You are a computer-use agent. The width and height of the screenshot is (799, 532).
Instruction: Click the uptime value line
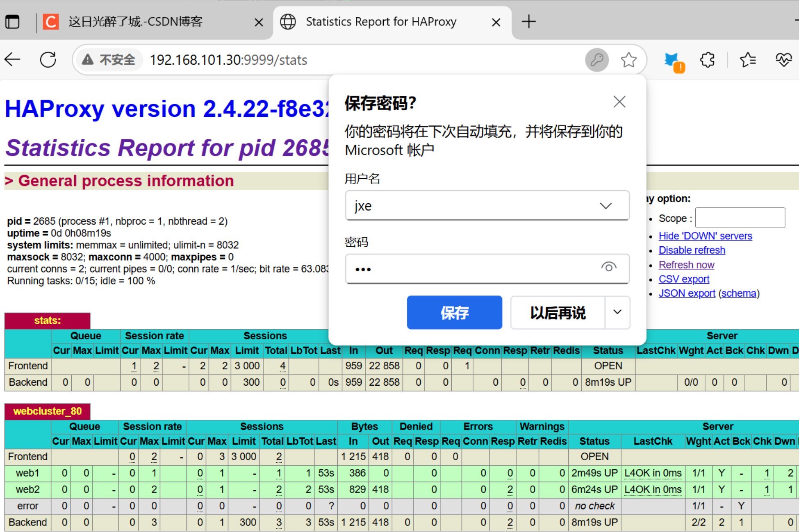(x=59, y=233)
